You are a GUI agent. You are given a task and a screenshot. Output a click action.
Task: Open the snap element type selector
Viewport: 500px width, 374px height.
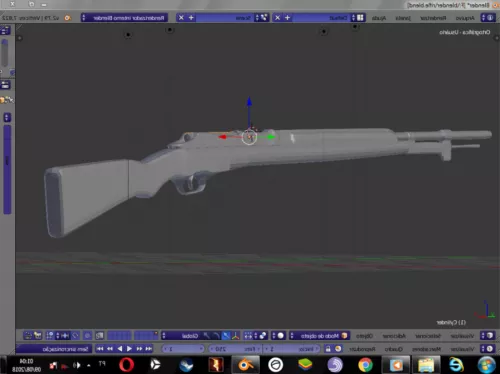point(62,336)
